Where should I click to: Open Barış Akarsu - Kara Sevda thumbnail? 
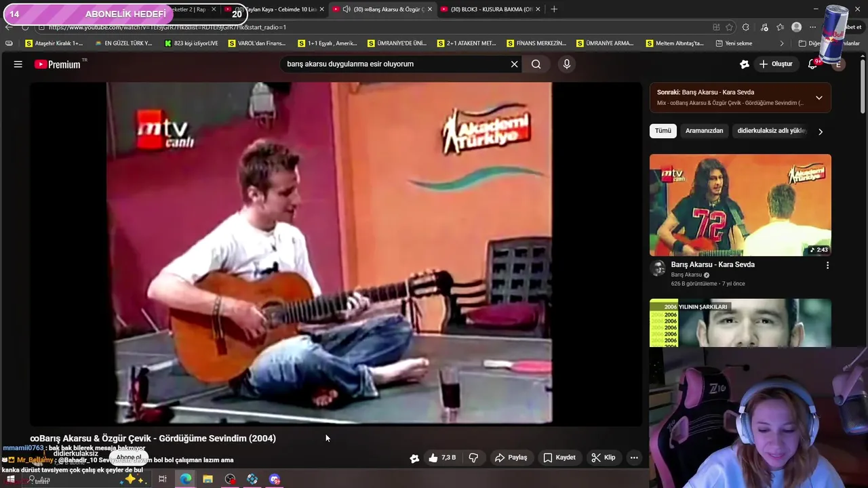pos(740,205)
